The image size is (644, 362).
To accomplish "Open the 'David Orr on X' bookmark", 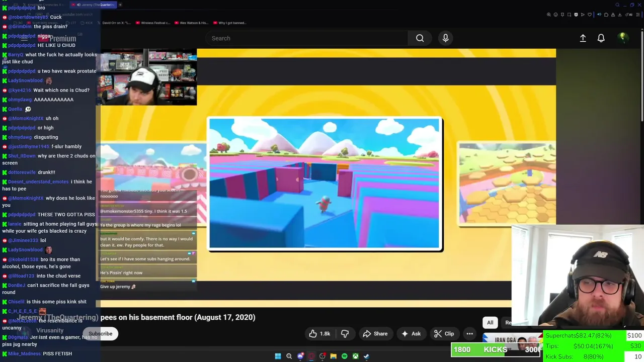I will pyautogui.click(x=115, y=23).
